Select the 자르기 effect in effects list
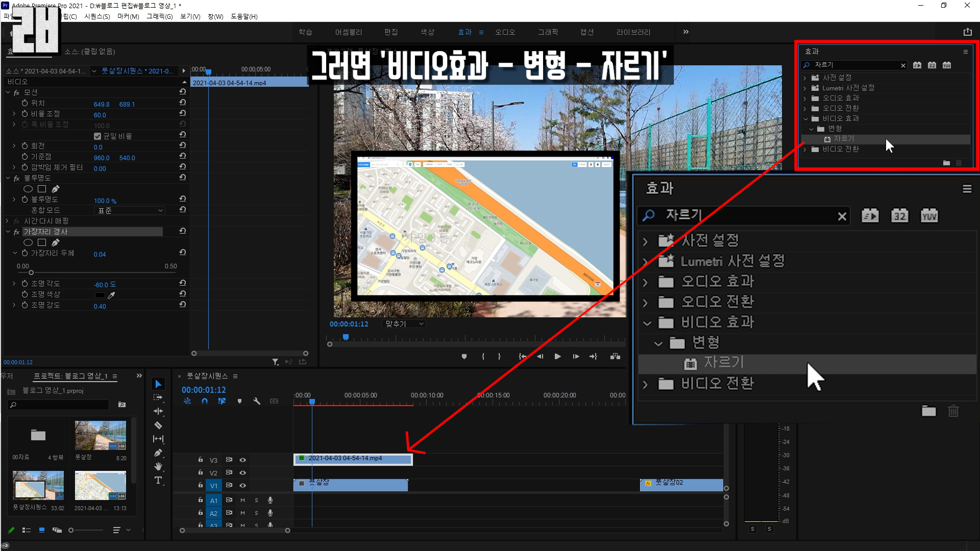Screen dimensions: 980x551 [844, 139]
